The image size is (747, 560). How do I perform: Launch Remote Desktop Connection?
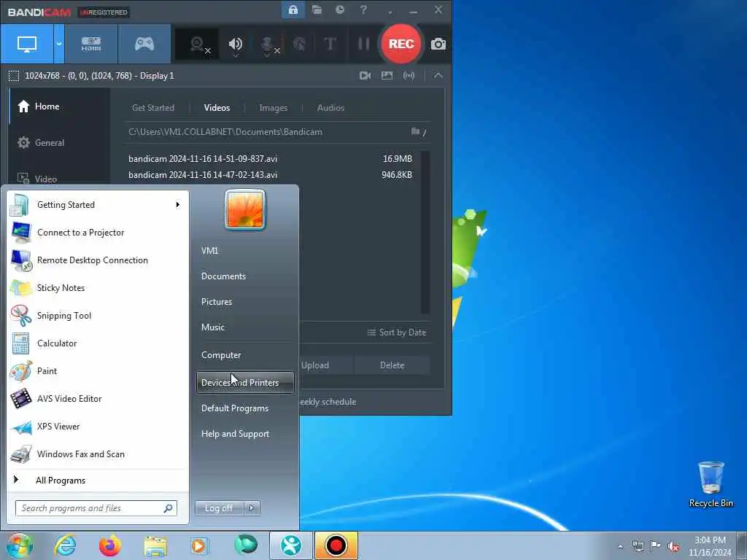pos(98,260)
